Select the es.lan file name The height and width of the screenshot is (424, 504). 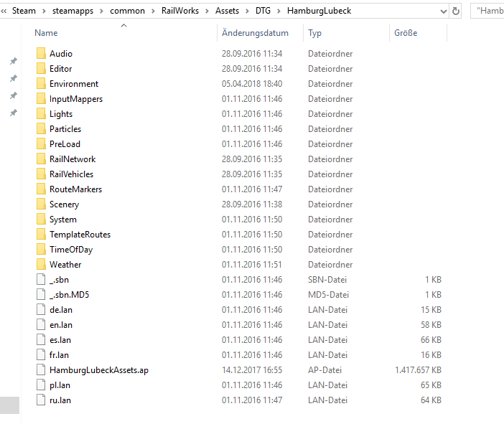click(60, 340)
